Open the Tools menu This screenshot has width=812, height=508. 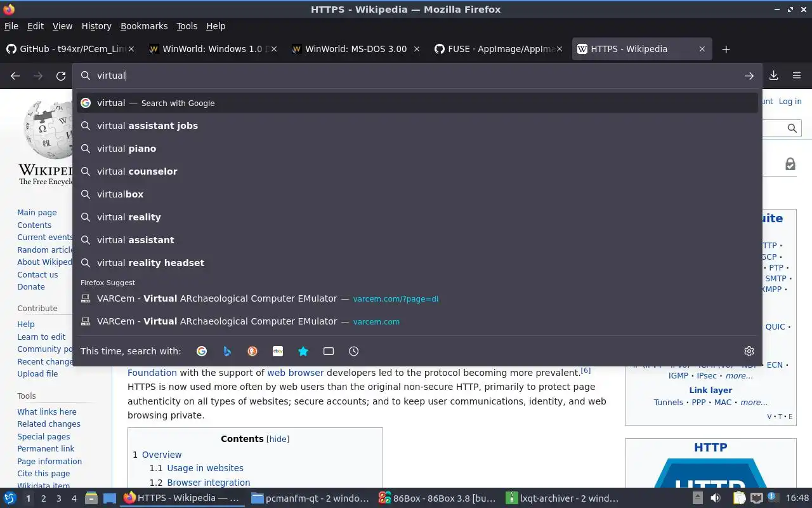point(187,26)
